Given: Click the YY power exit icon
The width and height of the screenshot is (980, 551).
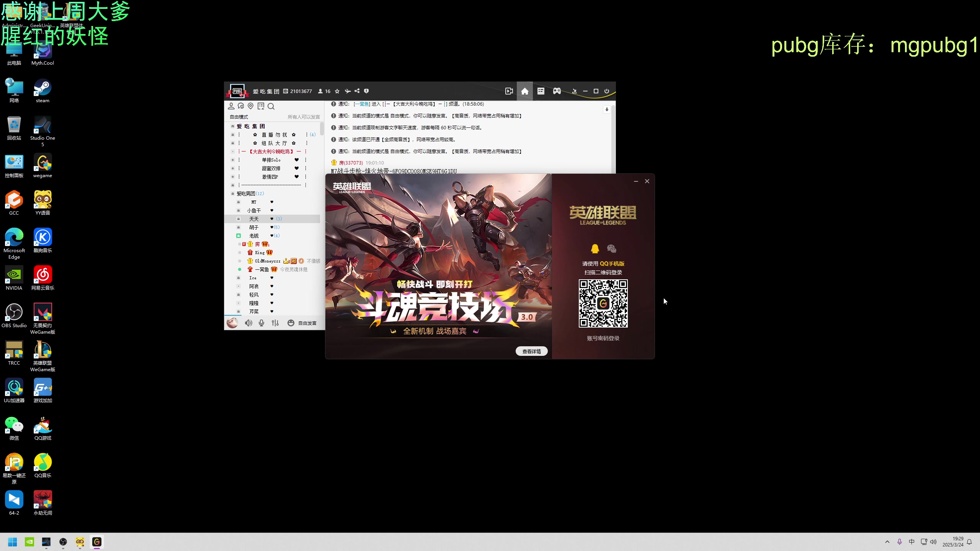Looking at the screenshot, I should 607,91.
